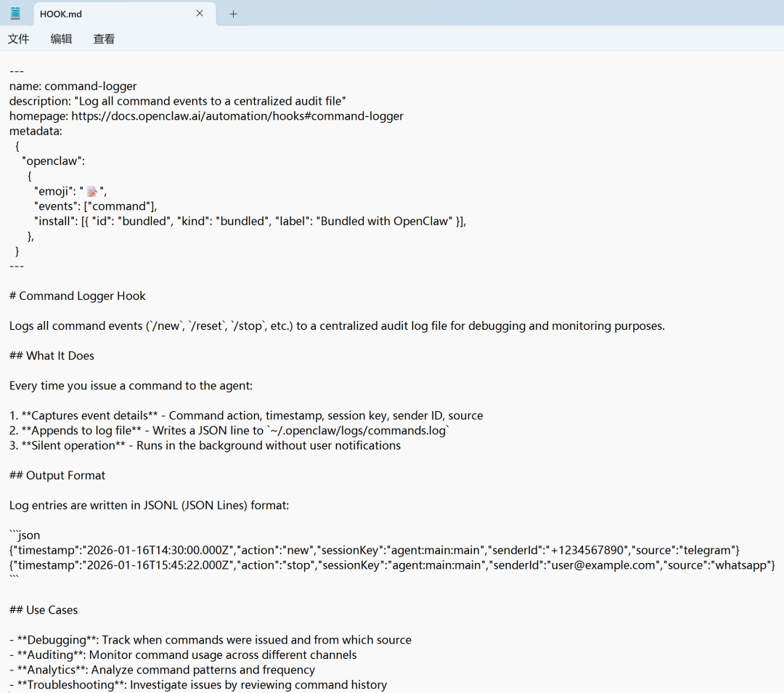Click the '**Troubleshooting**' use case line

[198, 685]
